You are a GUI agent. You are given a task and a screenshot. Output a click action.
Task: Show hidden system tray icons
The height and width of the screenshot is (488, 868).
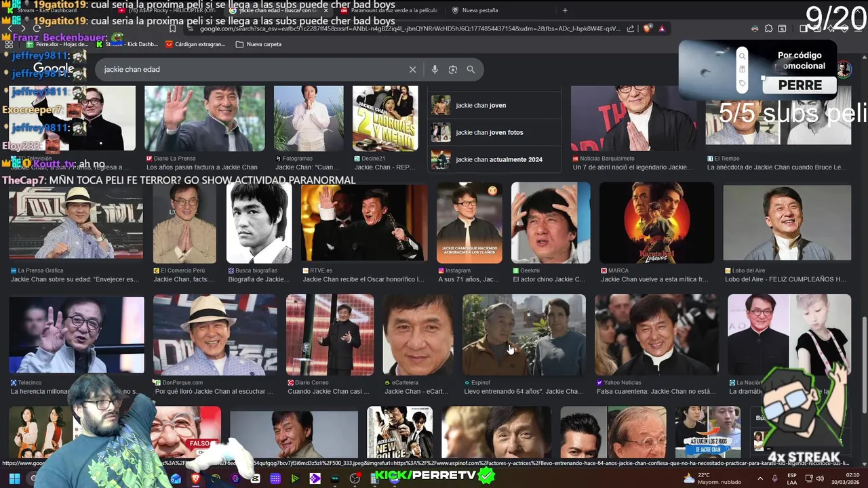[759, 479]
